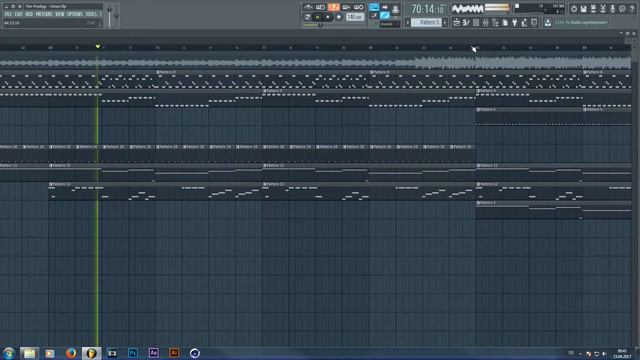Disable the orange countdown before recording
This screenshot has height=360, width=640.
pos(334,7)
